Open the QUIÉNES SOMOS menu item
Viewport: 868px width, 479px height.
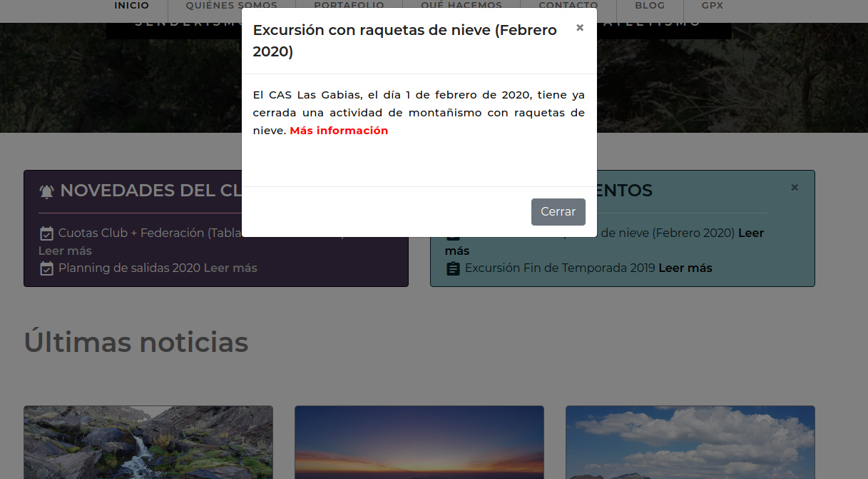[x=232, y=6]
